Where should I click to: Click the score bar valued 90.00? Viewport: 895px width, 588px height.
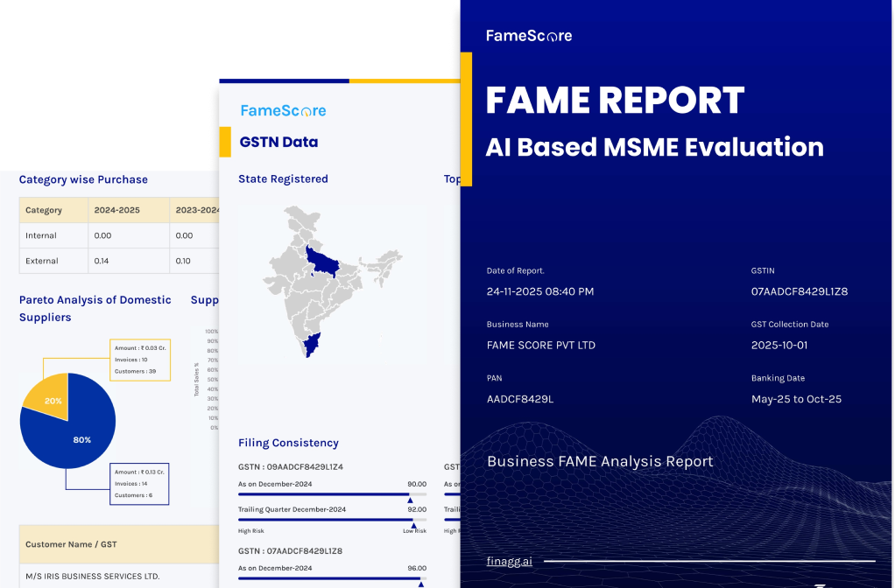[x=332, y=494]
